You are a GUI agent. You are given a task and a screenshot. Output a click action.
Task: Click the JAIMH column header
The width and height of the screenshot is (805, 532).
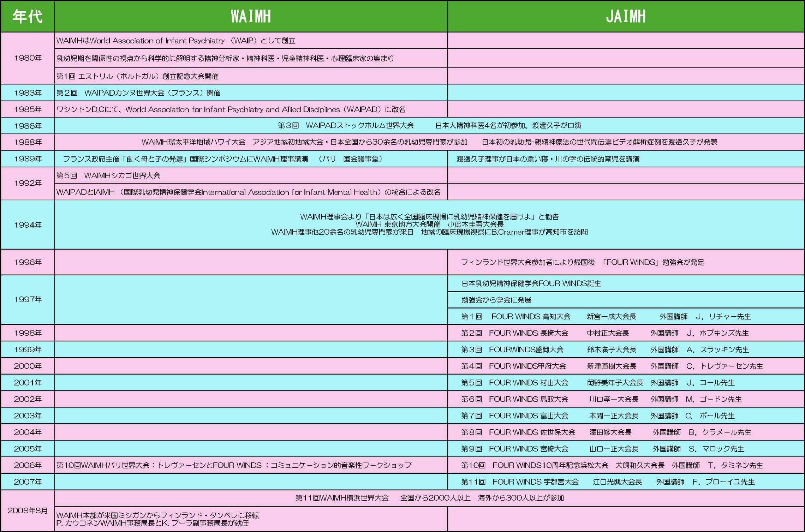pyautogui.click(x=626, y=17)
